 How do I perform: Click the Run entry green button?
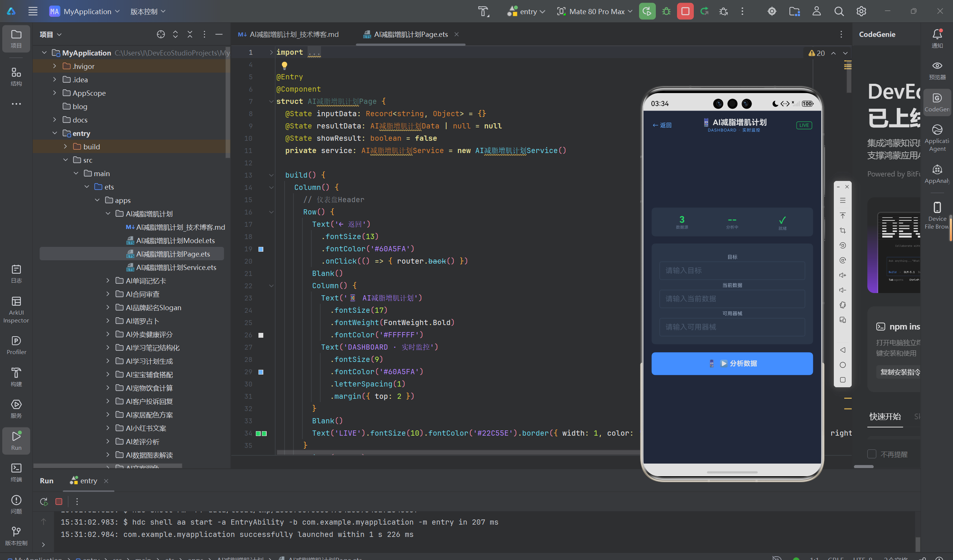[x=647, y=11]
